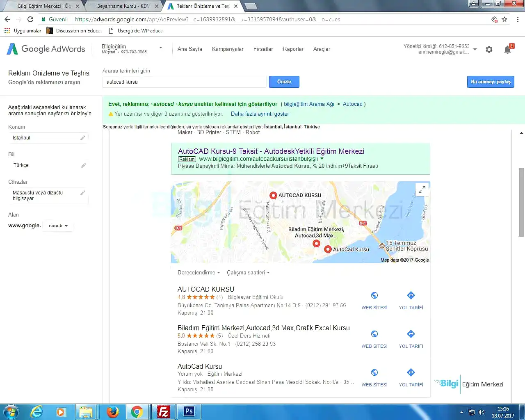
Task: Bookmark this page with the star icon
Action: (504, 19)
